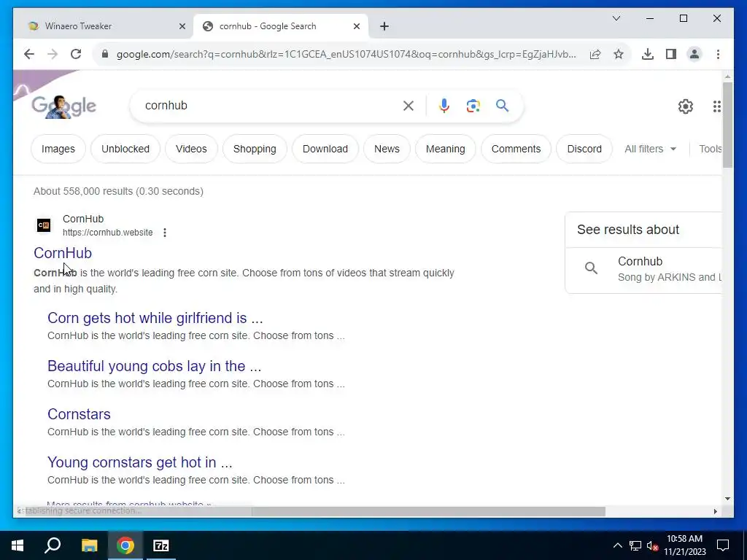Click the https://cornhub.website URL text
Screen dimensions: 747x560
coord(108,233)
